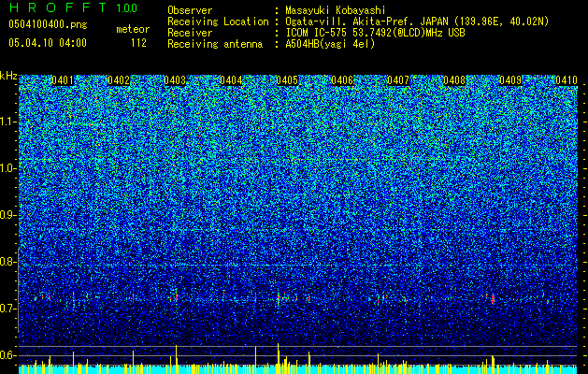Click the kHz axis unit label
Image resolution: width=588 pixels, height=374 pixels.
pyautogui.click(x=8, y=76)
